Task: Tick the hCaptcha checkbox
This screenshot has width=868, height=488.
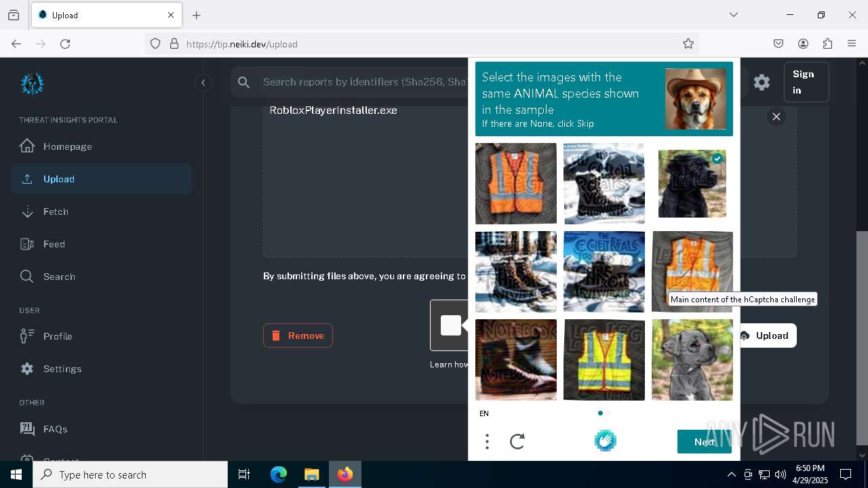Action: (x=451, y=325)
